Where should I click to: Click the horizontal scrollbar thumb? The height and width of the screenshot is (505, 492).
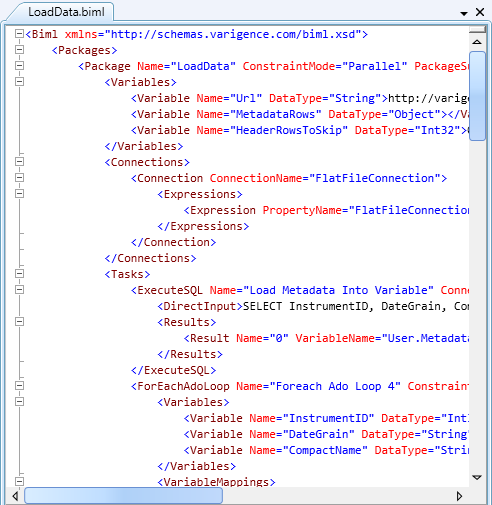(124, 496)
